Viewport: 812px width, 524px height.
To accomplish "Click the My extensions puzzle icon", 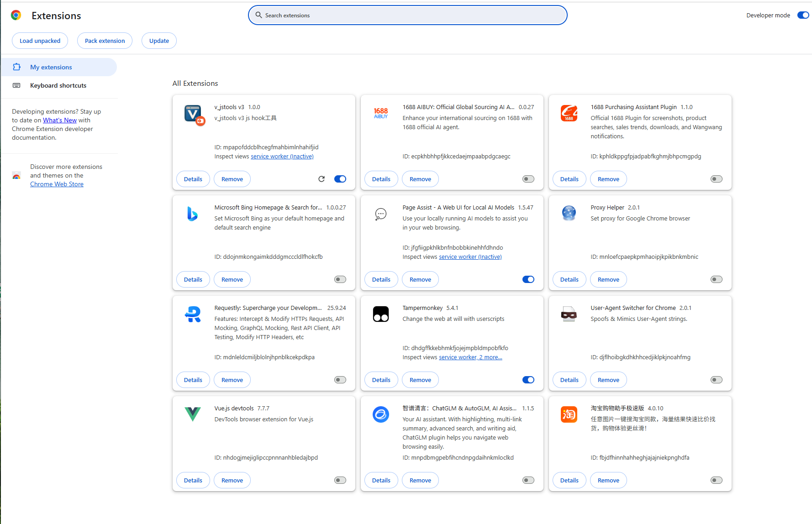I will (16, 67).
